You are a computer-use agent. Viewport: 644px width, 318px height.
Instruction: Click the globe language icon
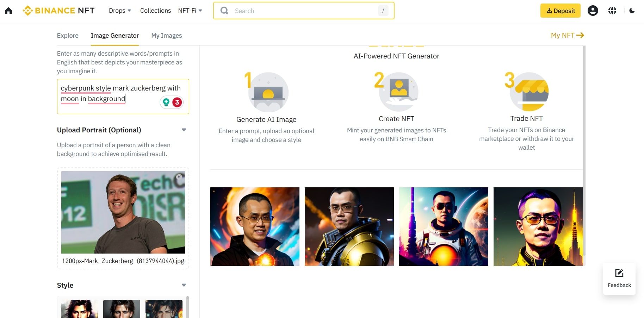[612, 11]
